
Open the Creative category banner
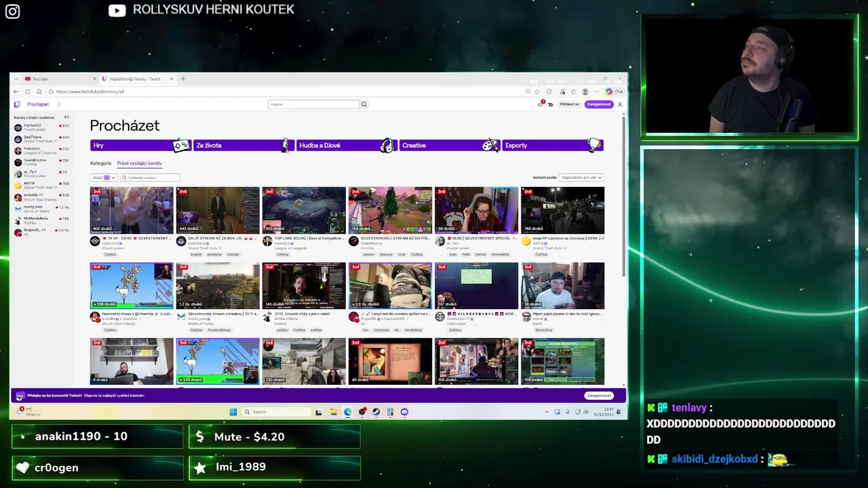450,145
